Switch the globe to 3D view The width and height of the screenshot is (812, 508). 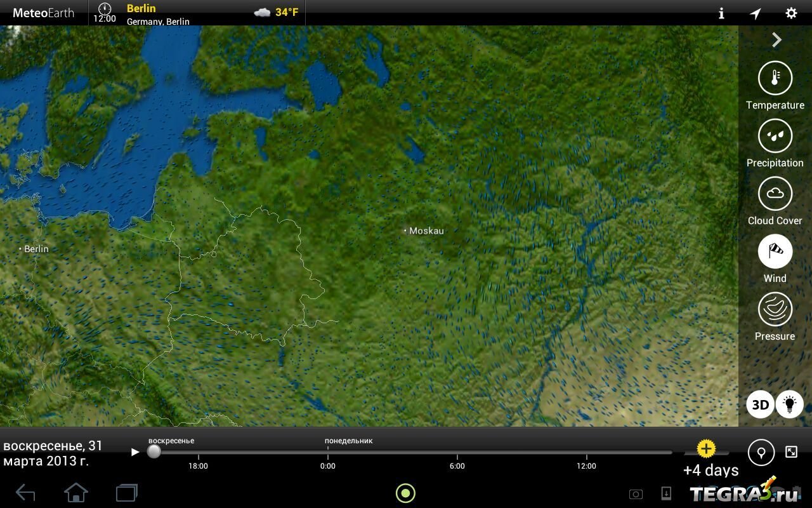click(x=760, y=404)
